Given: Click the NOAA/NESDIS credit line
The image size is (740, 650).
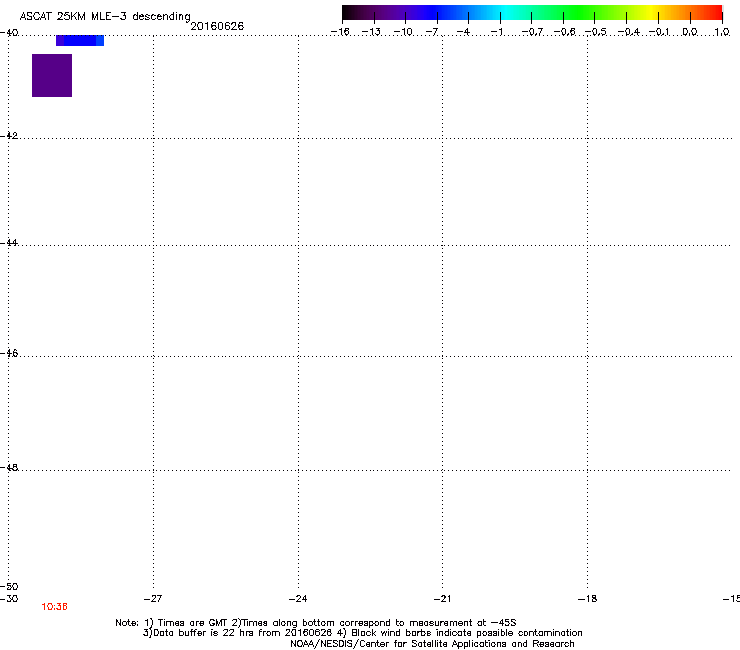Looking at the screenshot, I should tap(432, 644).
